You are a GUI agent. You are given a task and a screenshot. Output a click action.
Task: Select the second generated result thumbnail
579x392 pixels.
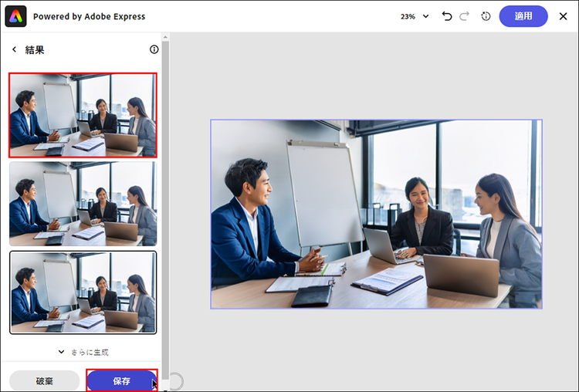click(x=83, y=204)
